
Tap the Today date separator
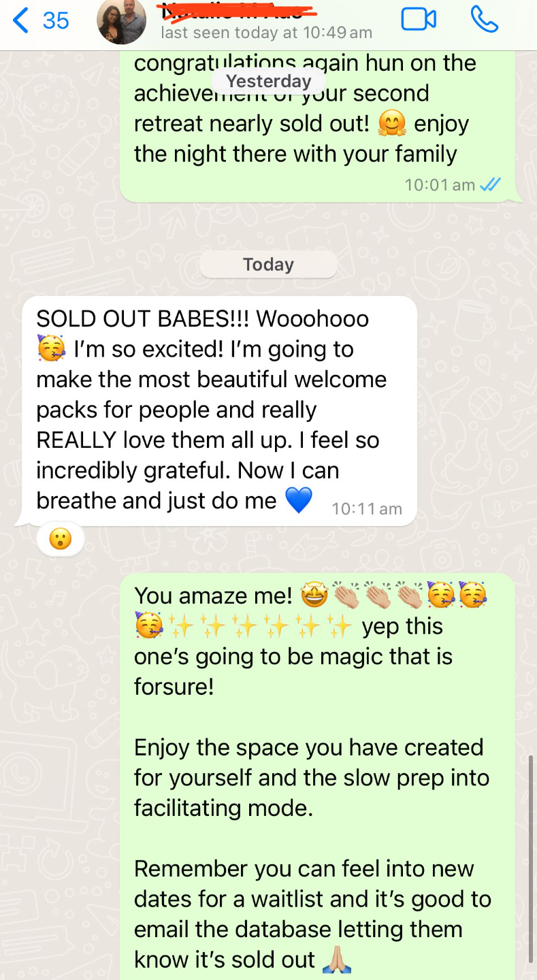[x=268, y=264]
